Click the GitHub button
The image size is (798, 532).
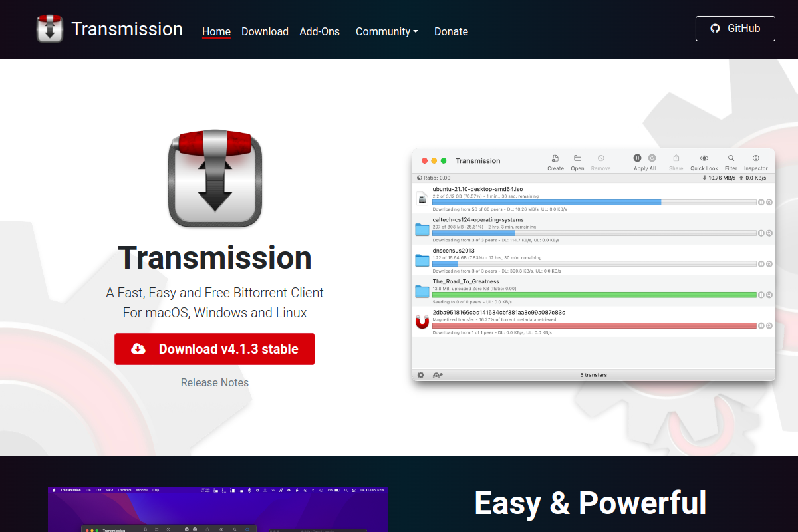click(735, 29)
